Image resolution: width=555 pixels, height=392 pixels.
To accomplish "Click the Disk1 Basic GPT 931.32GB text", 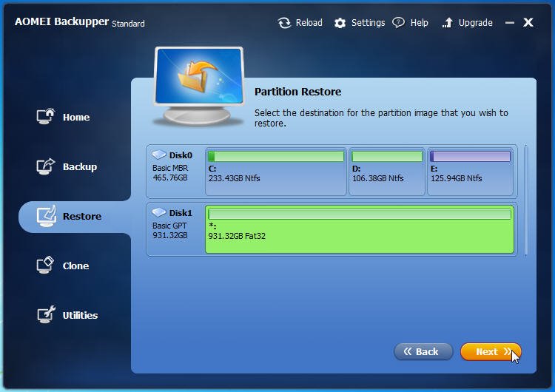I will (x=170, y=230).
